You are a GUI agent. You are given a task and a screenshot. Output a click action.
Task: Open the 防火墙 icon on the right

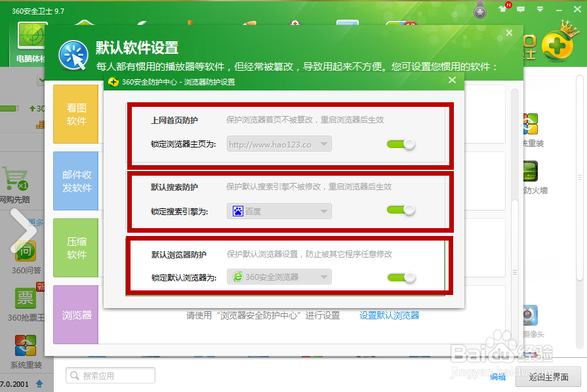click(x=531, y=171)
